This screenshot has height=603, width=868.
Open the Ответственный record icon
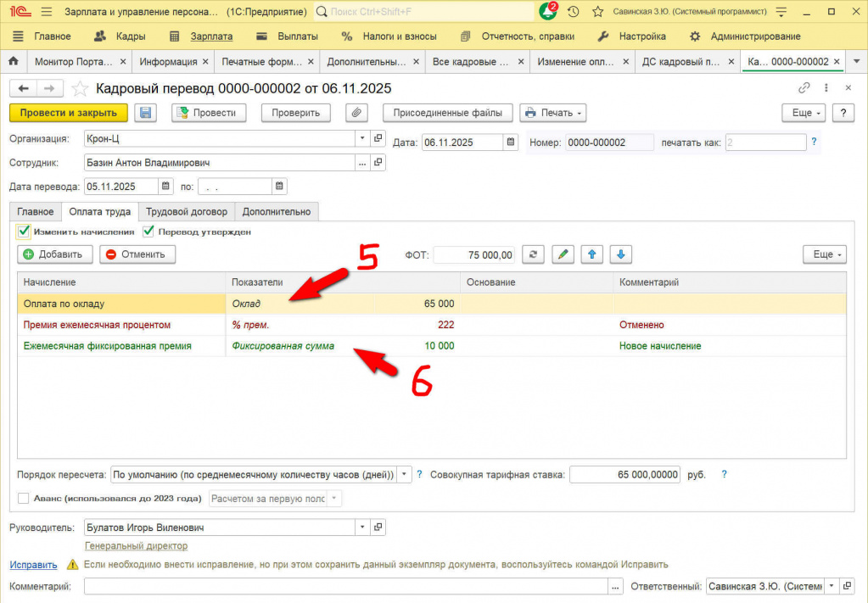point(847,586)
